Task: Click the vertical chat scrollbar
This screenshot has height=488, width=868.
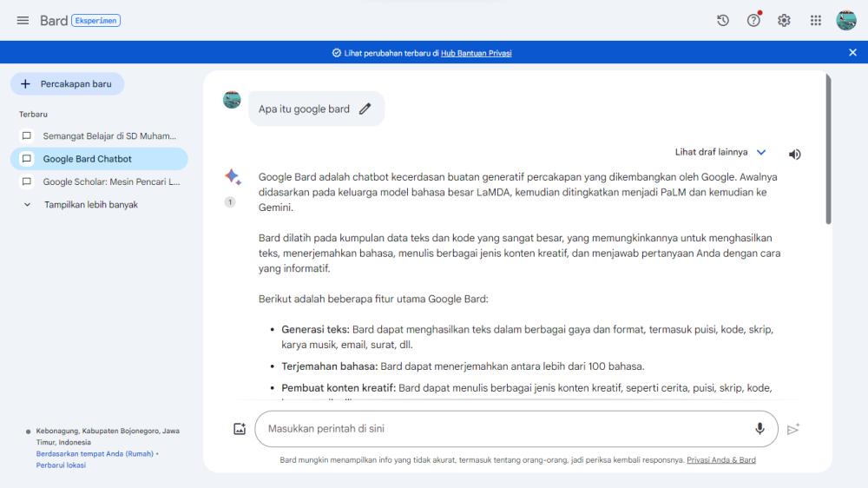Action: coord(828,149)
